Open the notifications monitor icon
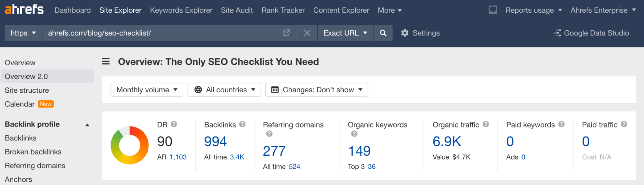The image size is (644, 185). 493,10
